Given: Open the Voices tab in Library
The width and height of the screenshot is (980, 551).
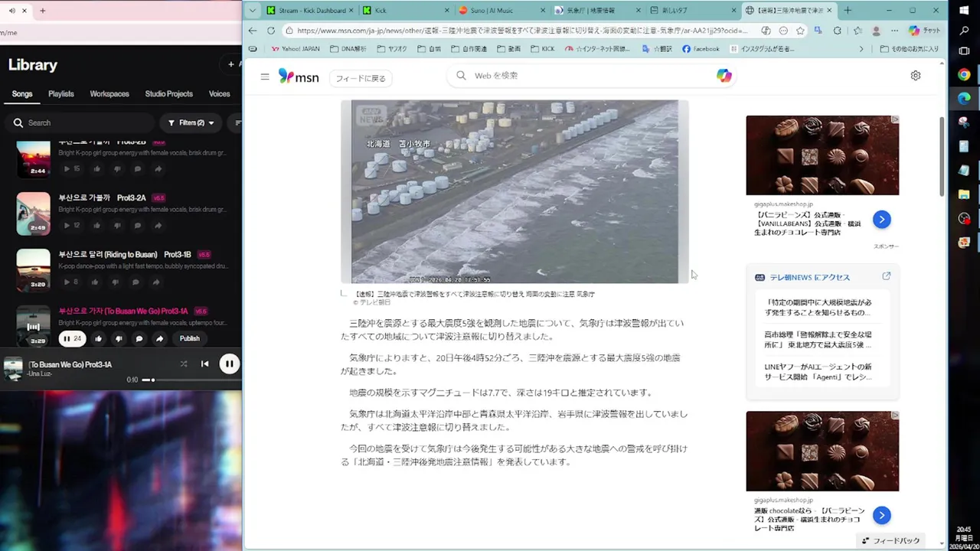Looking at the screenshot, I should click(220, 93).
